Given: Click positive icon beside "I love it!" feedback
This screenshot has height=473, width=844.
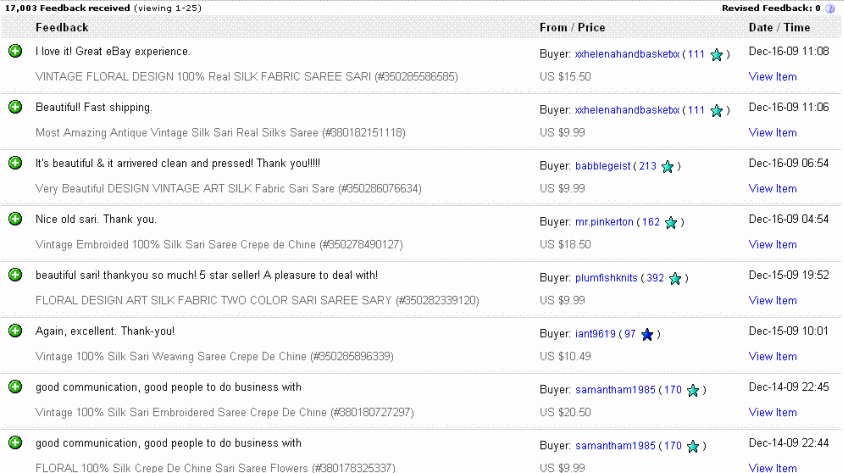Looking at the screenshot, I should [x=15, y=51].
